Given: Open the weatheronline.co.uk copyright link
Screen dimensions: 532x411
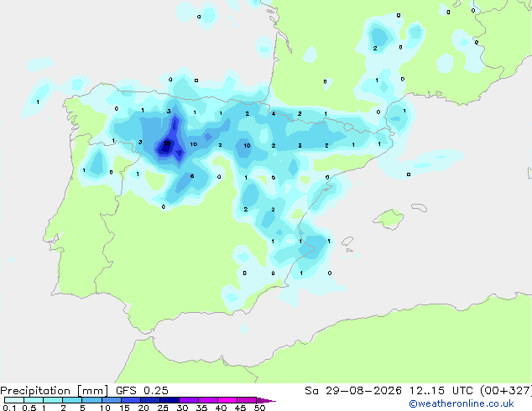Looking at the screenshot, I should pos(462,403).
